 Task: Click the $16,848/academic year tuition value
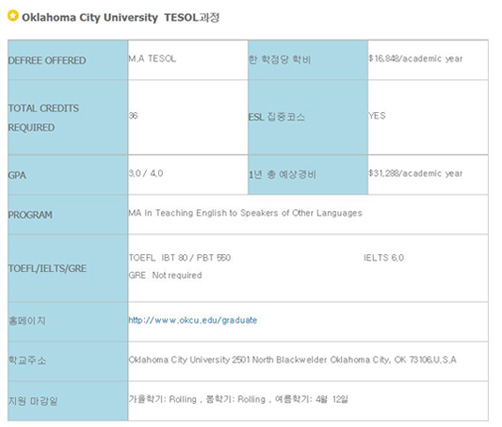click(415, 59)
